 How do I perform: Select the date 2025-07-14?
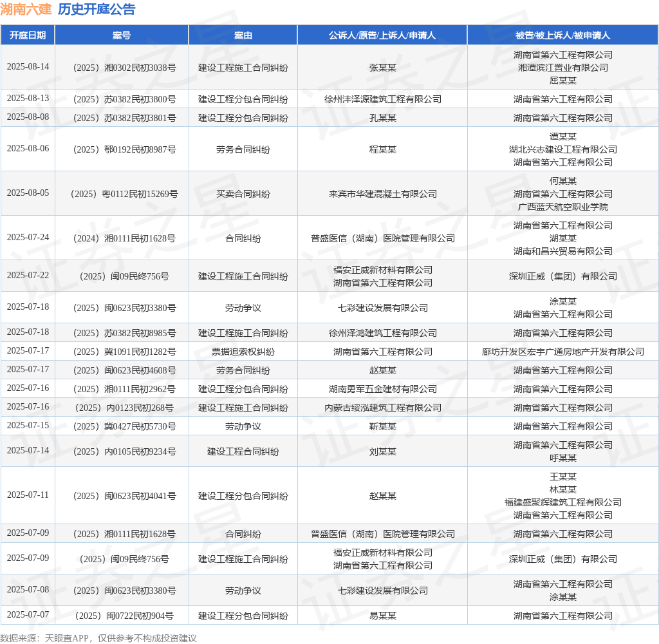click(x=28, y=451)
